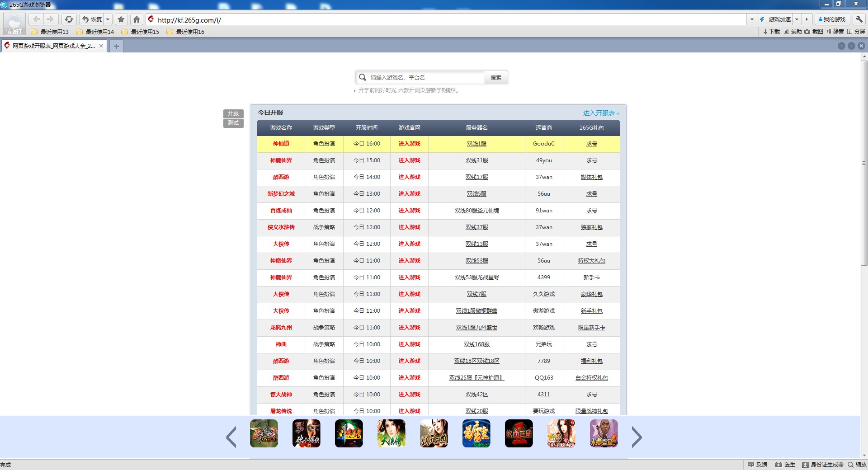This screenshot has width=868, height=470.
Task: Open the 水煮篮球 basketball game icon
Action: coord(604,433)
